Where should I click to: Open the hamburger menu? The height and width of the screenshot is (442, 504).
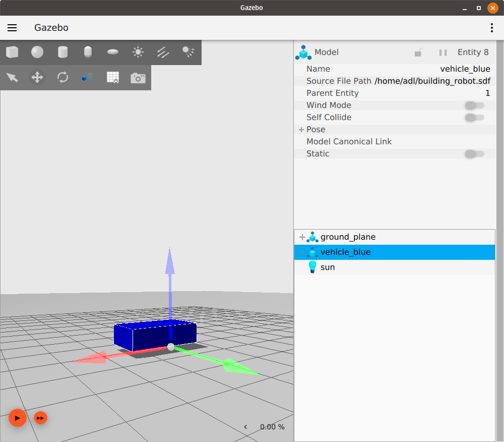[x=12, y=28]
